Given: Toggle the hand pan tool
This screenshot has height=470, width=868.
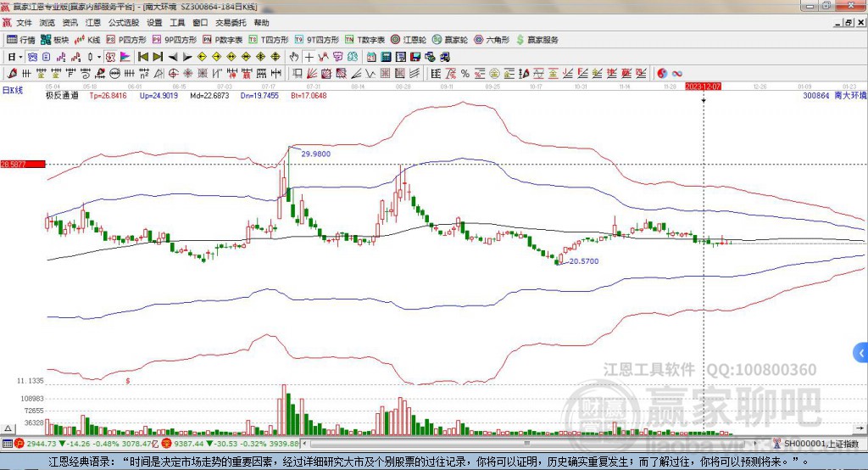Looking at the screenshot, I should coord(294,57).
